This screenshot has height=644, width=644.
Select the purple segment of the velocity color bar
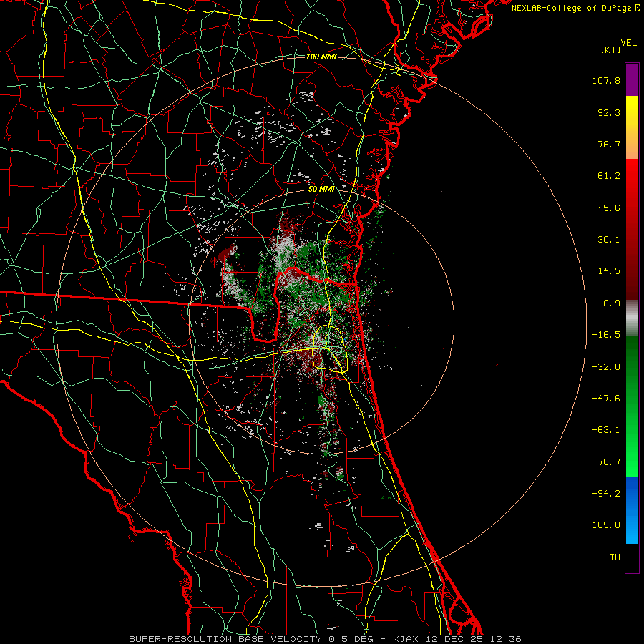click(x=632, y=79)
